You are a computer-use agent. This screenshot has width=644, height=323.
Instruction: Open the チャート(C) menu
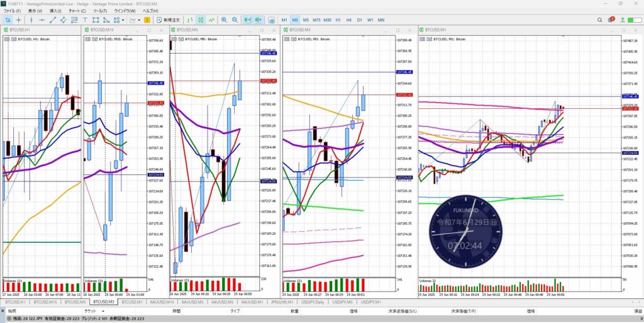(77, 11)
